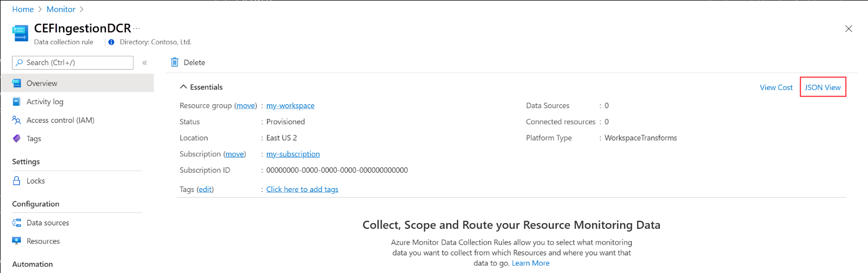Open JSON View

(823, 87)
